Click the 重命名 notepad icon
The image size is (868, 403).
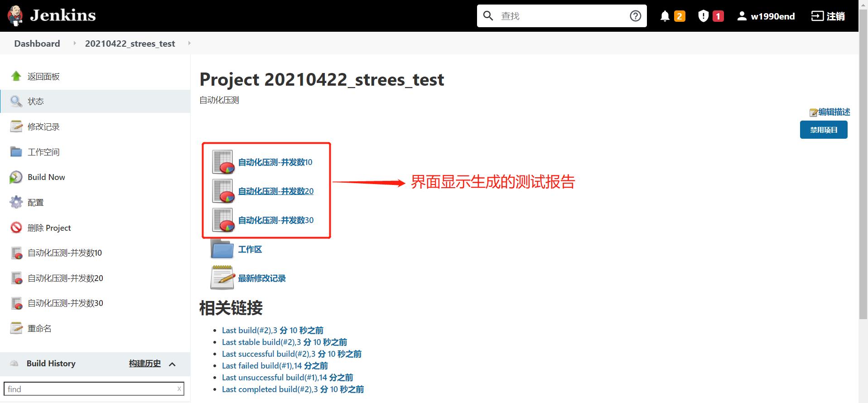[16, 328]
